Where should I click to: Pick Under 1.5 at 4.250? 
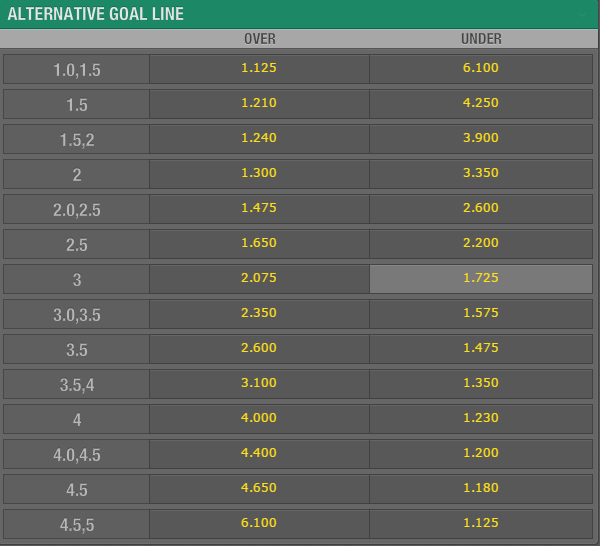[481, 104]
